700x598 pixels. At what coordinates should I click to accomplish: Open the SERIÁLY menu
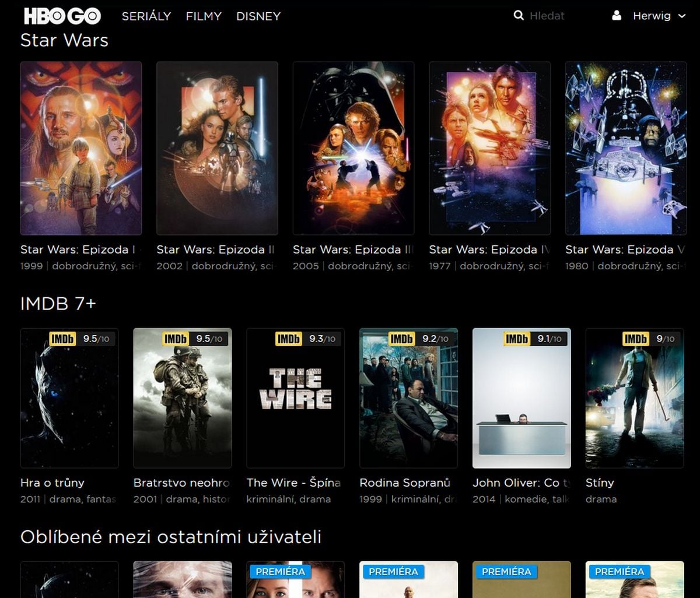tap(146, 16)
